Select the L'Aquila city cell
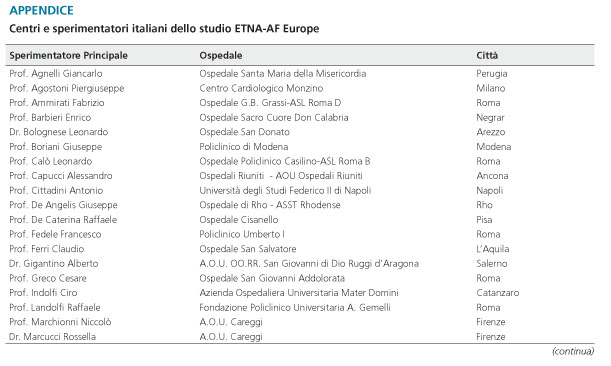 click(x=493, y=249)
